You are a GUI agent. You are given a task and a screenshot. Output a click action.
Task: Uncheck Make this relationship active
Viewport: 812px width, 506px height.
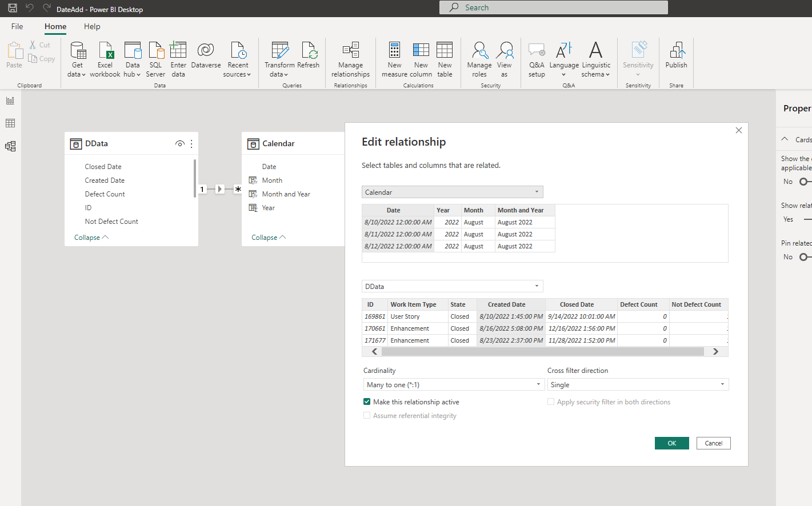367,402
